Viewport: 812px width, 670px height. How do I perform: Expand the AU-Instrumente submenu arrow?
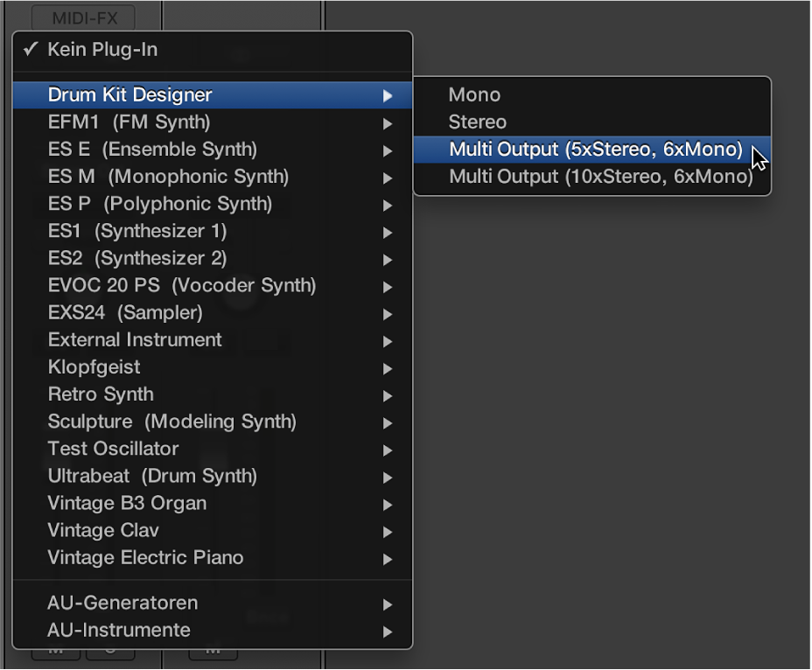[x=388, y=631]
